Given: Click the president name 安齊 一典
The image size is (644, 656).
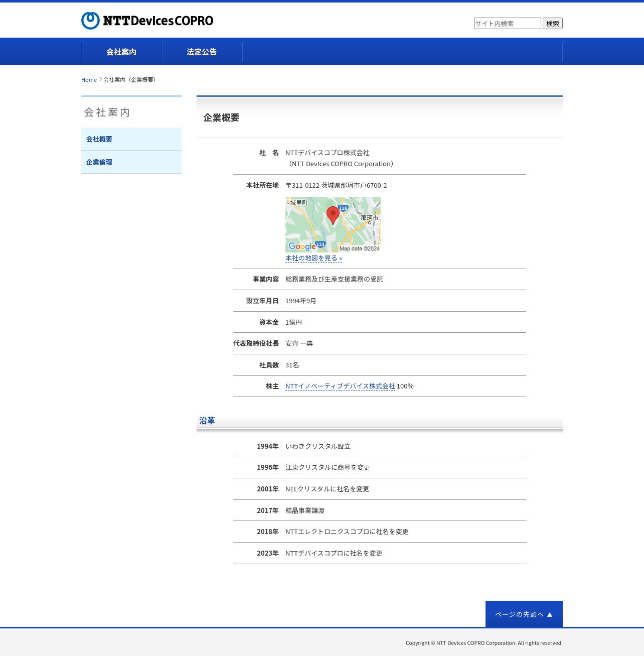Looking at the screenshot, I should (x=299, y=344).
